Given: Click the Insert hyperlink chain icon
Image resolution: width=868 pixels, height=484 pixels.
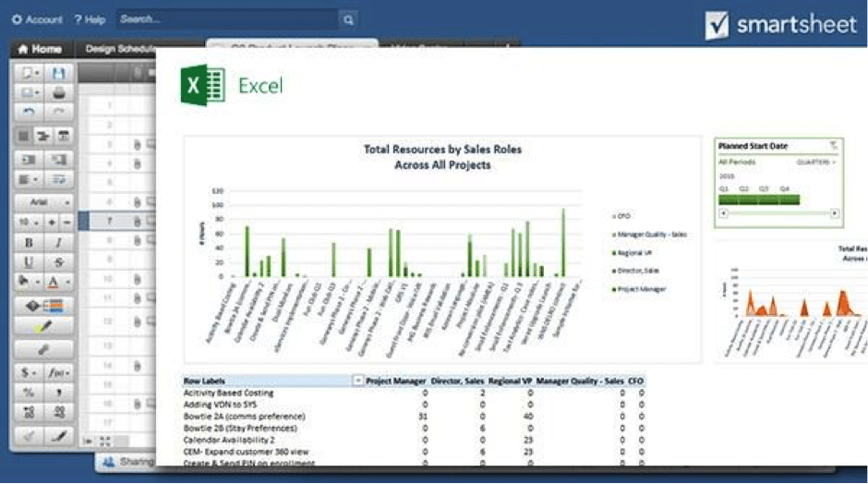Looking at the screenshot, I should [43, 349].
